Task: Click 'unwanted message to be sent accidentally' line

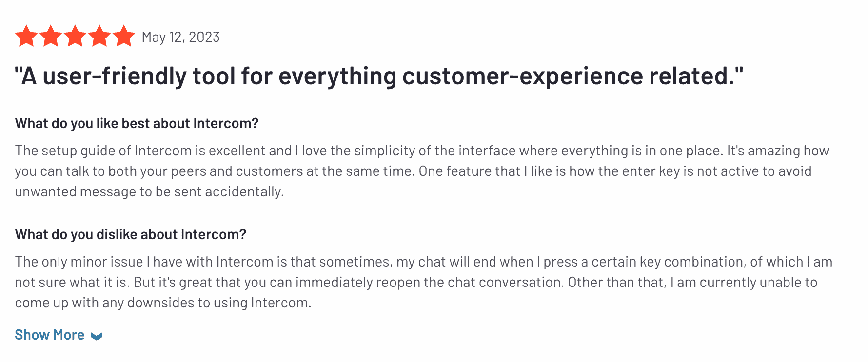Action: 149,191
